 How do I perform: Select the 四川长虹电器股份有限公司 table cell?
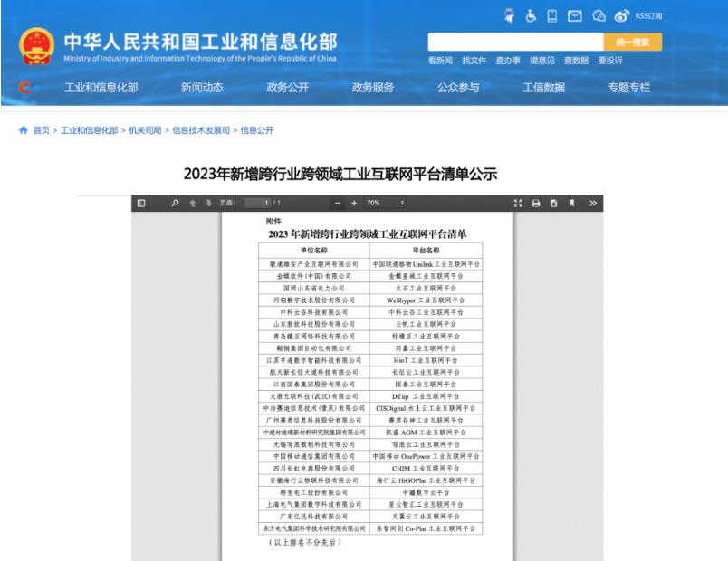click(x=314, y=468)
